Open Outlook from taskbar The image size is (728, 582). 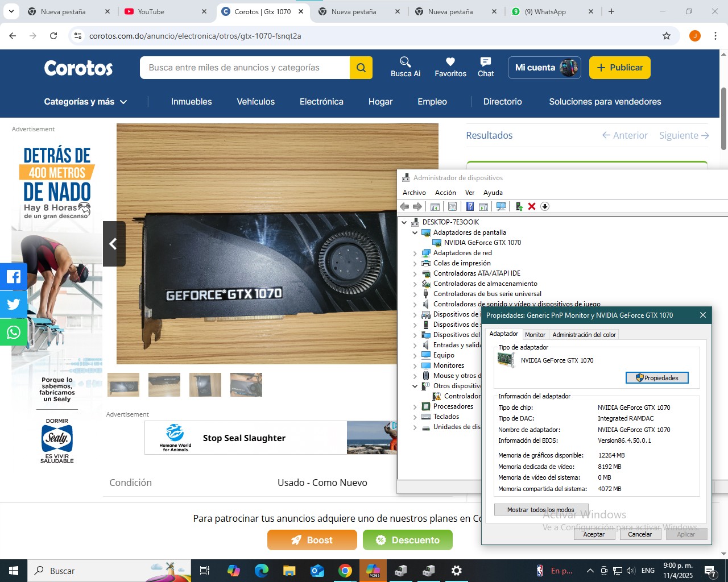coord(317,571)
